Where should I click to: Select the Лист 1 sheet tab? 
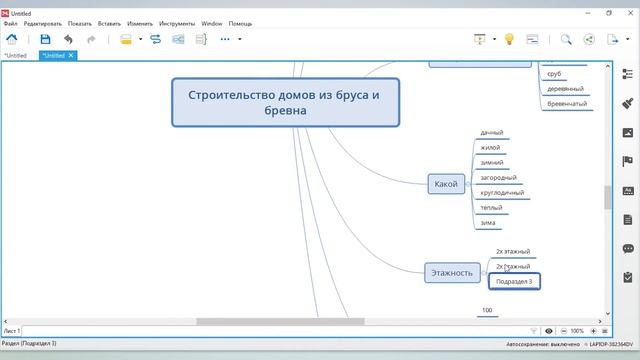(x=11, y=331)
